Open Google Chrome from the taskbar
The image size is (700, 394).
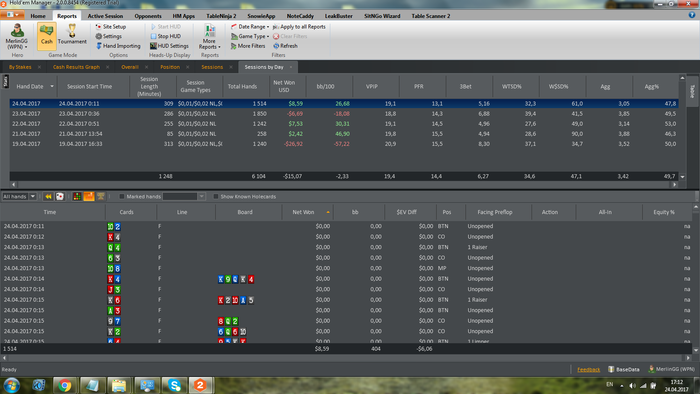click(x=65, y=385)
